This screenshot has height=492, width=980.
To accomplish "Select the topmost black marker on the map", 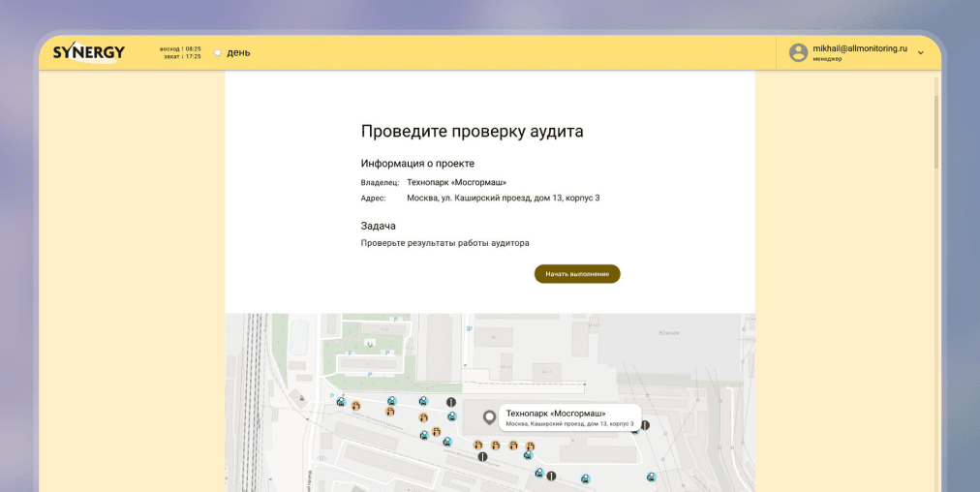I will (450, 402).
